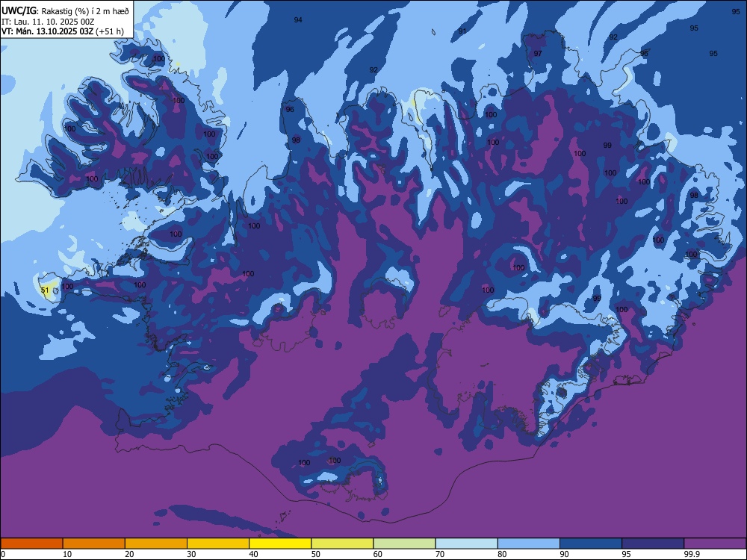Image resolution: width=747 pixels, height=560 pixels.
Task: Click the '30' legend tick label
Action: point(191,554)
